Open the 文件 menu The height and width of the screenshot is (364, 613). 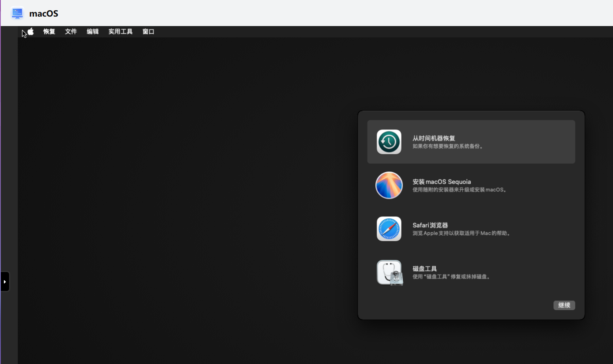coord(71,32)
